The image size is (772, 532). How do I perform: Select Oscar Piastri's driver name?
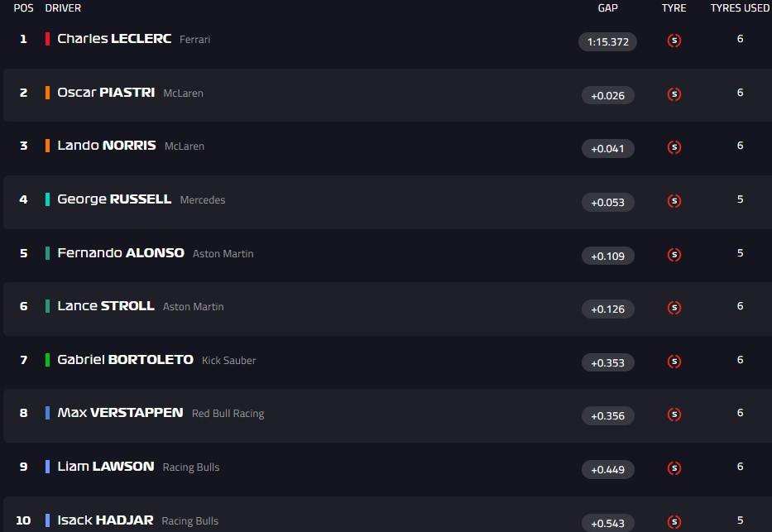tap(106, 93)
